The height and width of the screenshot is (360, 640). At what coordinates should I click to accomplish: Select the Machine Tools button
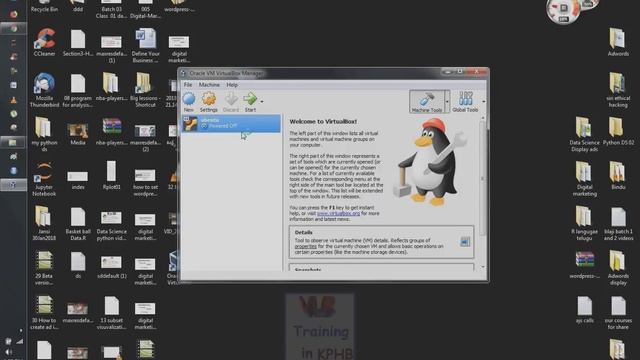pyautogui.click(x=426, y=101)
